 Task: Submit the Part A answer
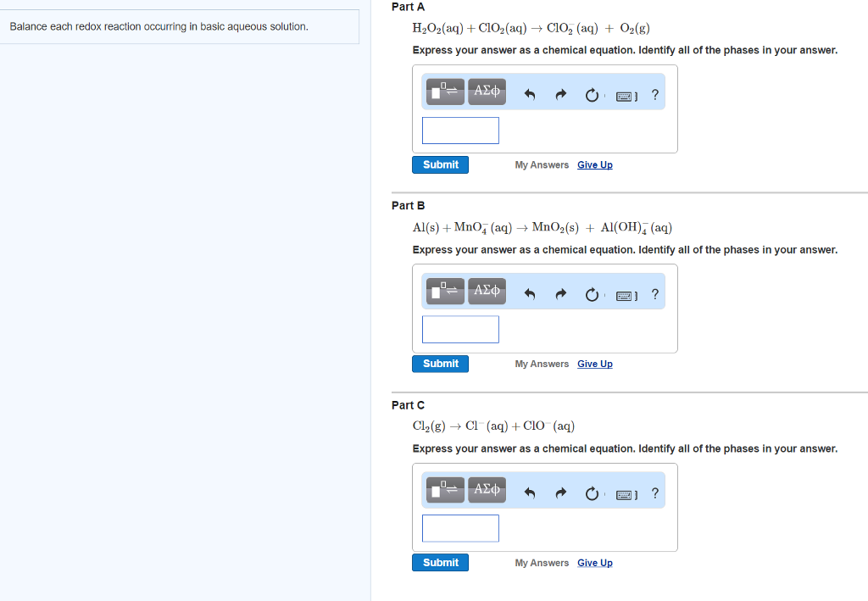pyautogui.click(x=440, y=164)
